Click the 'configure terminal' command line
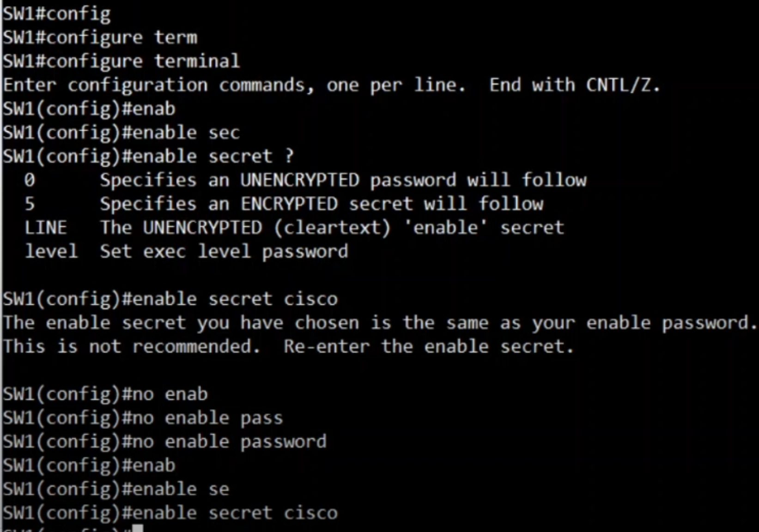This screenshot has width=759, height=532. click(121, 61)
